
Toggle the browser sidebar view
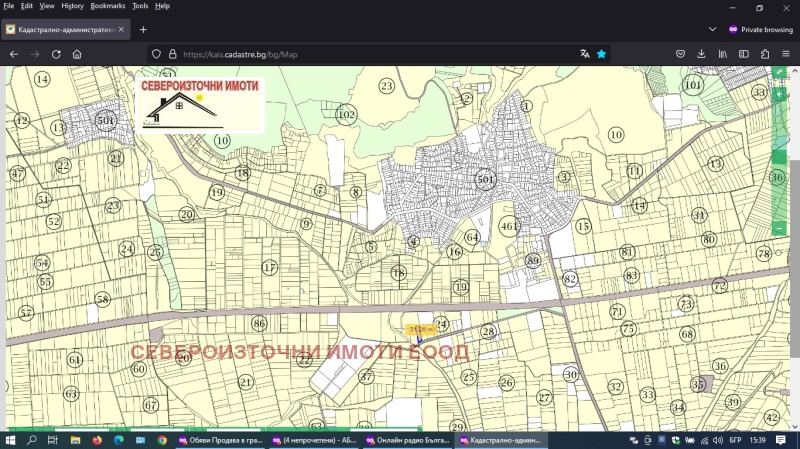tap(744, 54)
